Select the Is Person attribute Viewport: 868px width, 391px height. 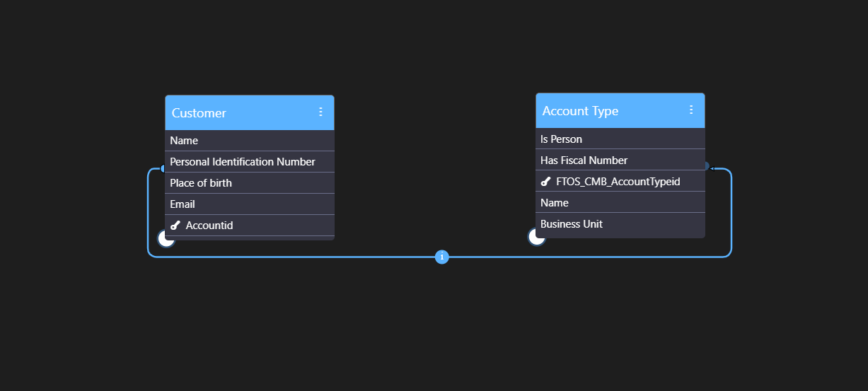pos(620,139)
